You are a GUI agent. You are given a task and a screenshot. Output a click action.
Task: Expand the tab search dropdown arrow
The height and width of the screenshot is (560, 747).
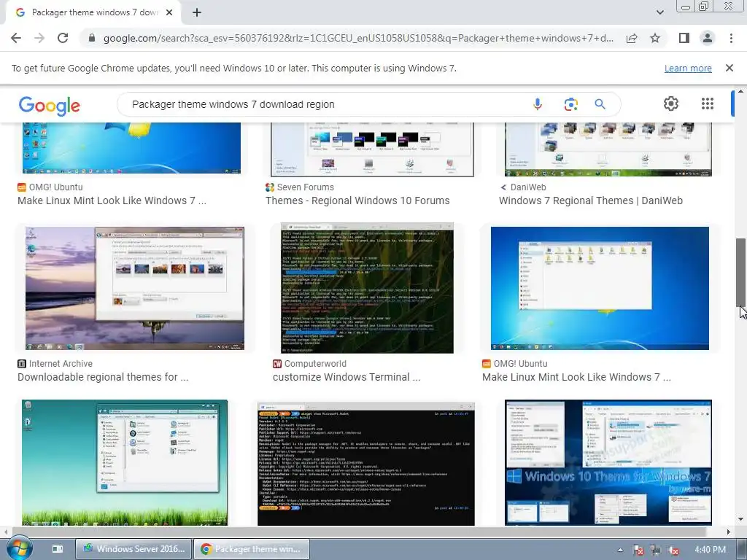click(x=659, y=12)
